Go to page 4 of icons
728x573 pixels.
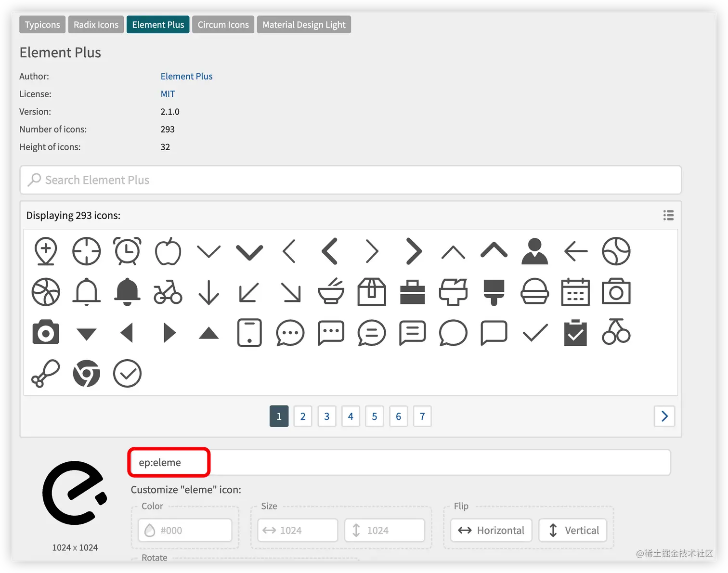351,417
